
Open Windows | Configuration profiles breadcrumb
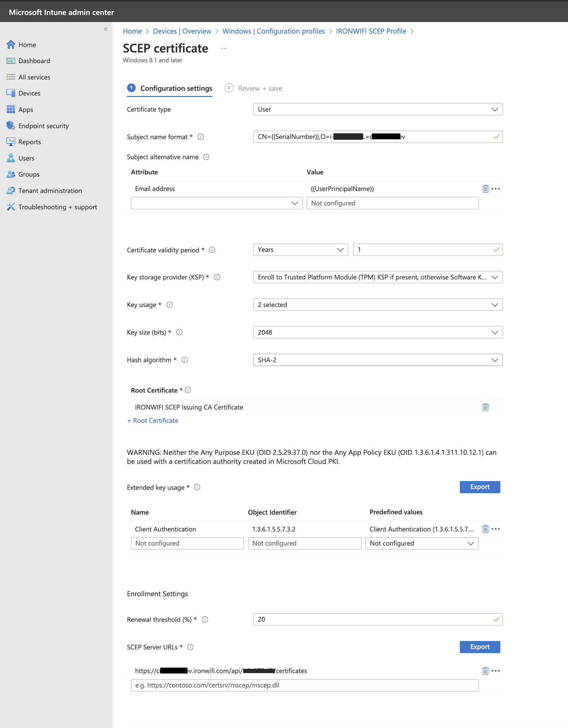tap(273, 31)
